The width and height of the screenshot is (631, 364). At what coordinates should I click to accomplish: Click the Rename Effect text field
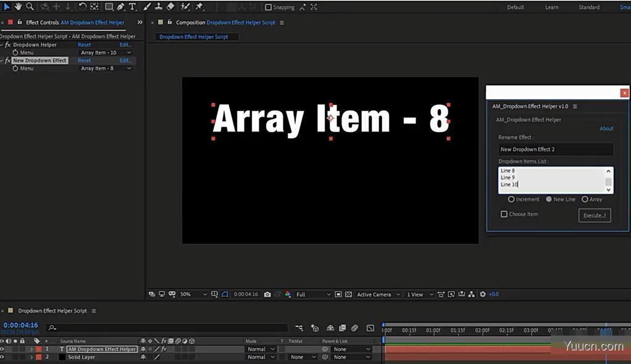tap(555, 149)
